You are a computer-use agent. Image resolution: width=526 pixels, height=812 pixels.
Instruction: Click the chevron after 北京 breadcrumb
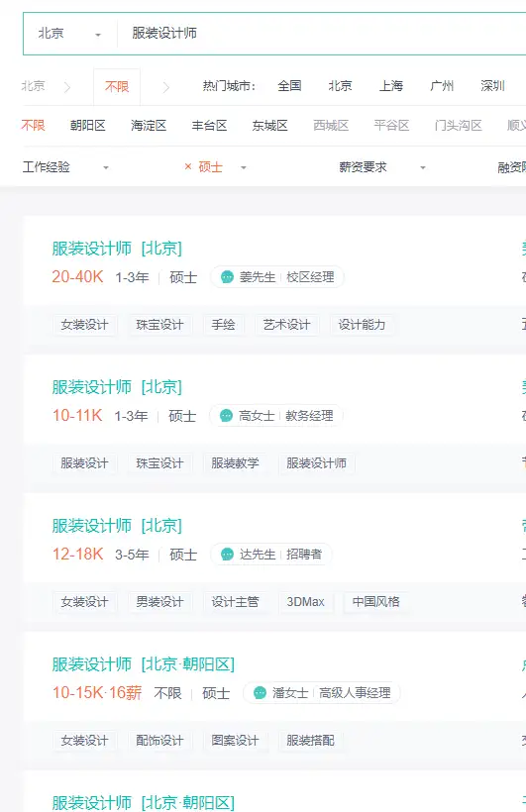pos(66,87)
